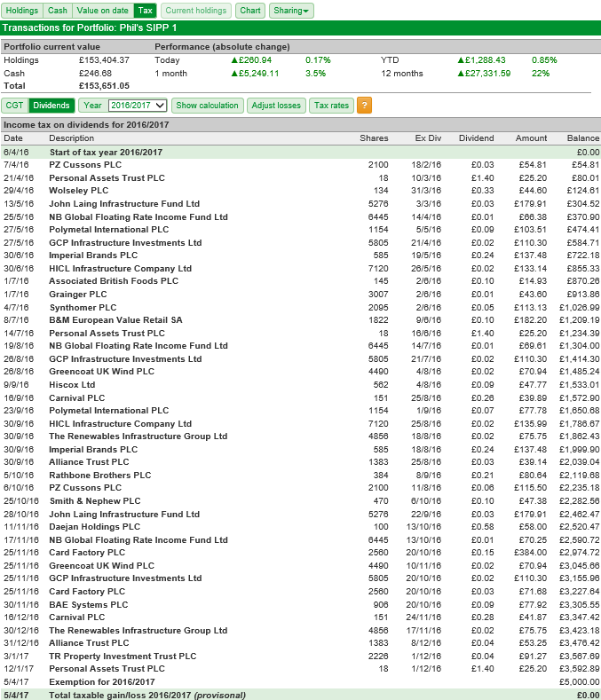Image resolution: width=601 pixels, height=700 pixels.
Task: Click Adjust losses button
Action: pyautogui.click(x=276, y=106)
